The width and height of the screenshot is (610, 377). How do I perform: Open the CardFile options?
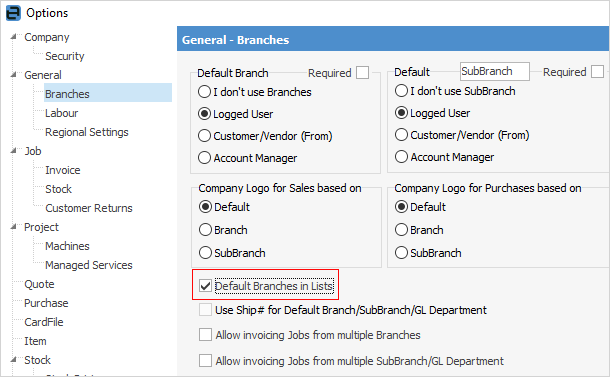[x=44, y=322]
